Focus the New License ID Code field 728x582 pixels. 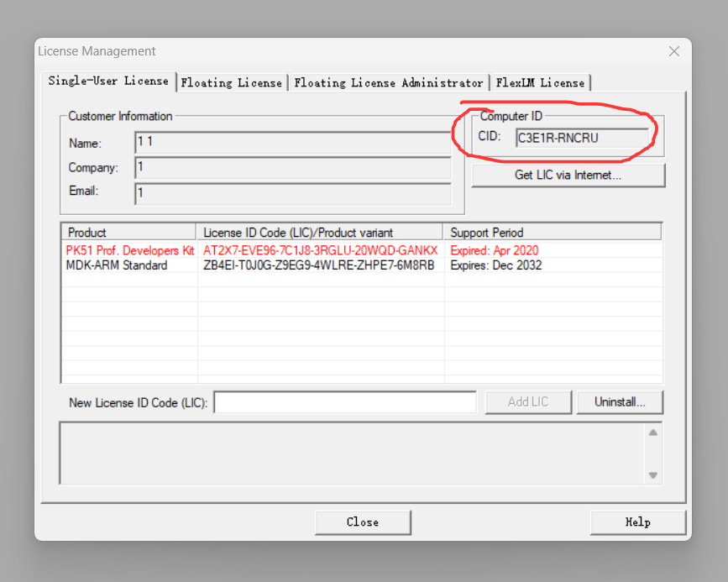point(345,402)
